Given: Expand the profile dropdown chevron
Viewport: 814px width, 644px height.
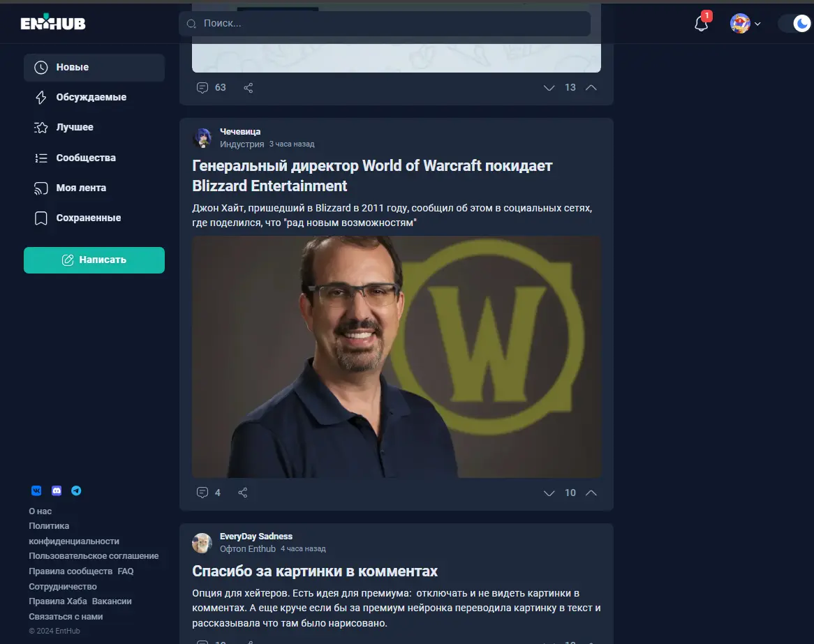Looking at the screenshot, I should pyautogui.click(x=757, y=24).
